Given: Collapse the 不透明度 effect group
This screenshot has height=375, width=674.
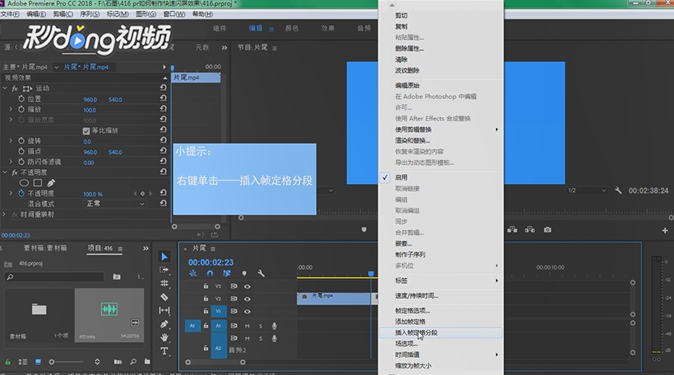Looking at the screenshot, I should point(5,172).
